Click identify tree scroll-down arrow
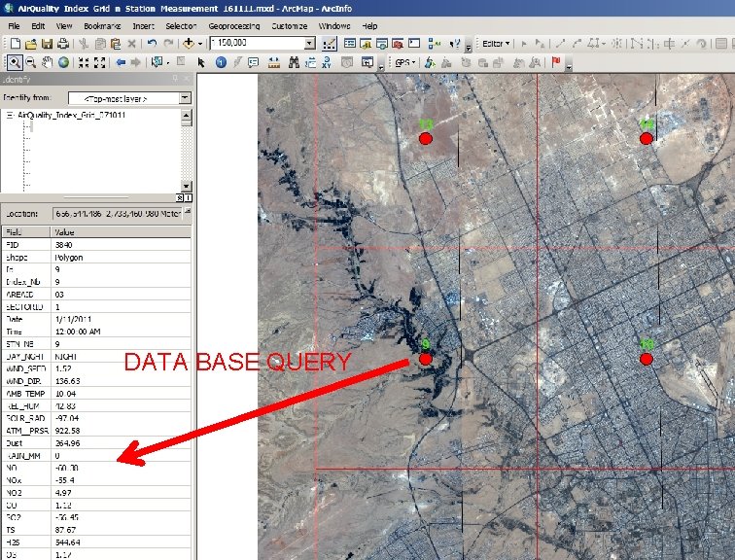This screenshot has height=560, width=735. click(186, 186)
